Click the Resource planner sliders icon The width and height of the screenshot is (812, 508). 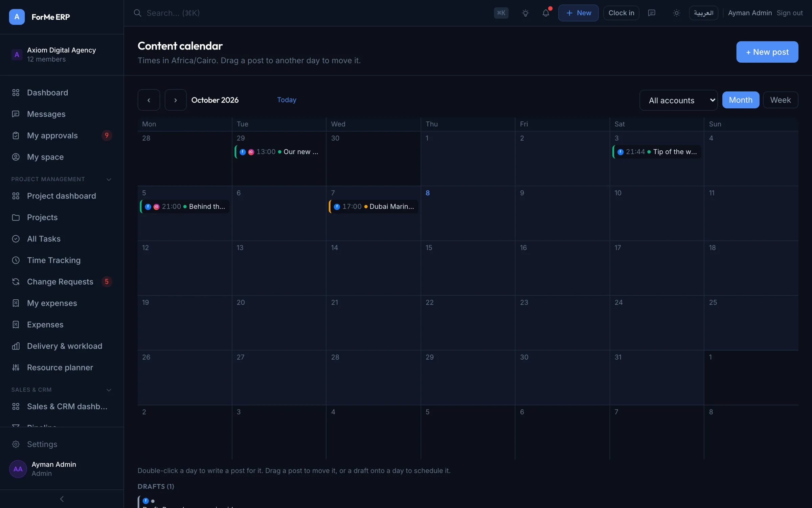tap(16, 367)
